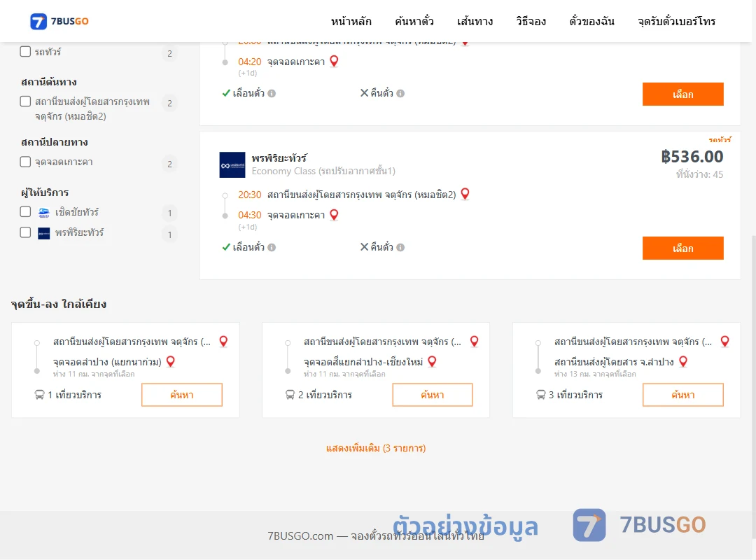Screen dimensions: 756x560
Task: Open map pin next to 04:30 จุดจอดเกาะคา
Action: [x=334, y=214]
